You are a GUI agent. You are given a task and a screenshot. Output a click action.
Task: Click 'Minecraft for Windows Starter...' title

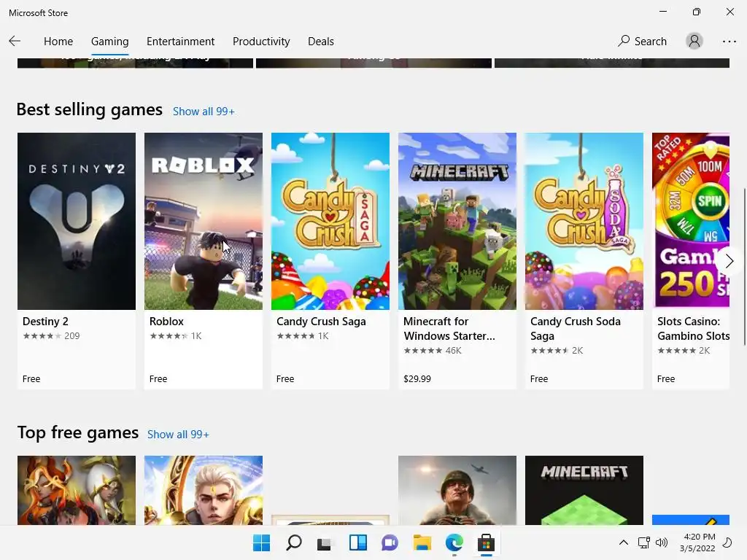pyautogui.click(x=449, y=329)
